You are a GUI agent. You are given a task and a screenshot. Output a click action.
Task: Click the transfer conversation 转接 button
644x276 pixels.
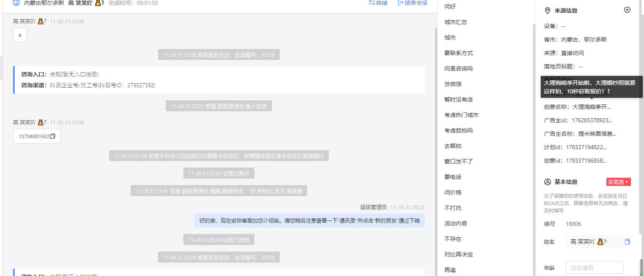(378, 3)
